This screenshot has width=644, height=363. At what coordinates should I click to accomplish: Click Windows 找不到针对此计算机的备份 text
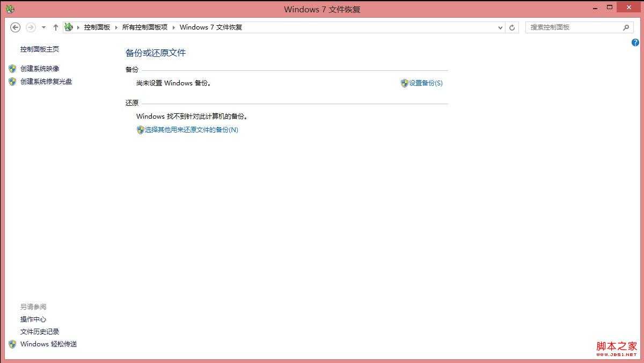[x=192, y=117]
